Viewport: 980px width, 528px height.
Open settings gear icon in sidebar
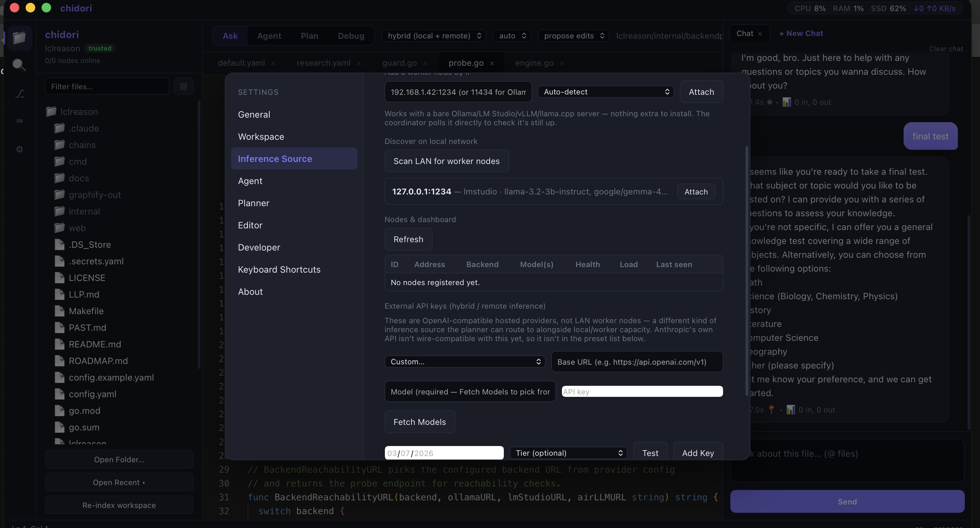[x=19, y=149]
